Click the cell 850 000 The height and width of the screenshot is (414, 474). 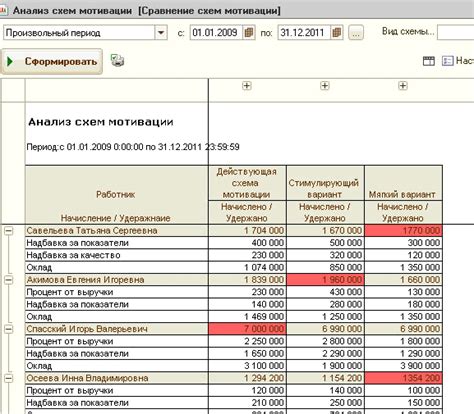[x=325, y=268]
